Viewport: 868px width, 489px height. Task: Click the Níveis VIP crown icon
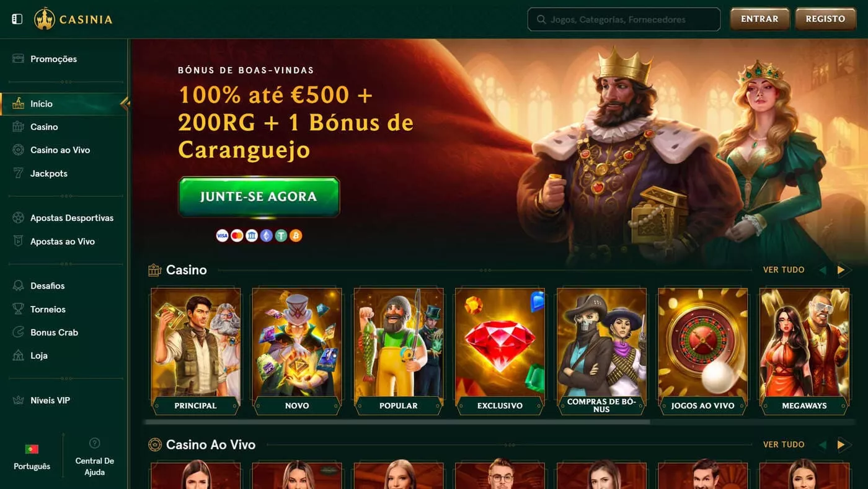point(18,400)
